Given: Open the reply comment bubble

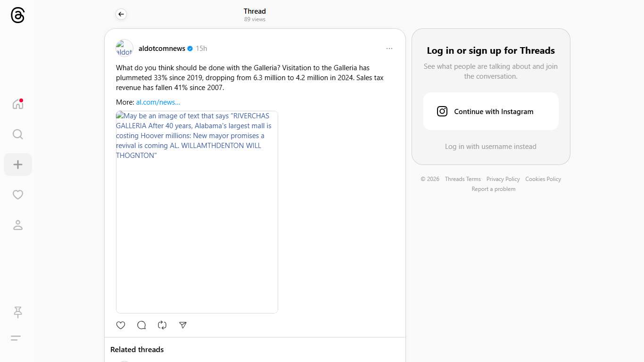Looking at the screenshot, I should [x=141, y=325].
